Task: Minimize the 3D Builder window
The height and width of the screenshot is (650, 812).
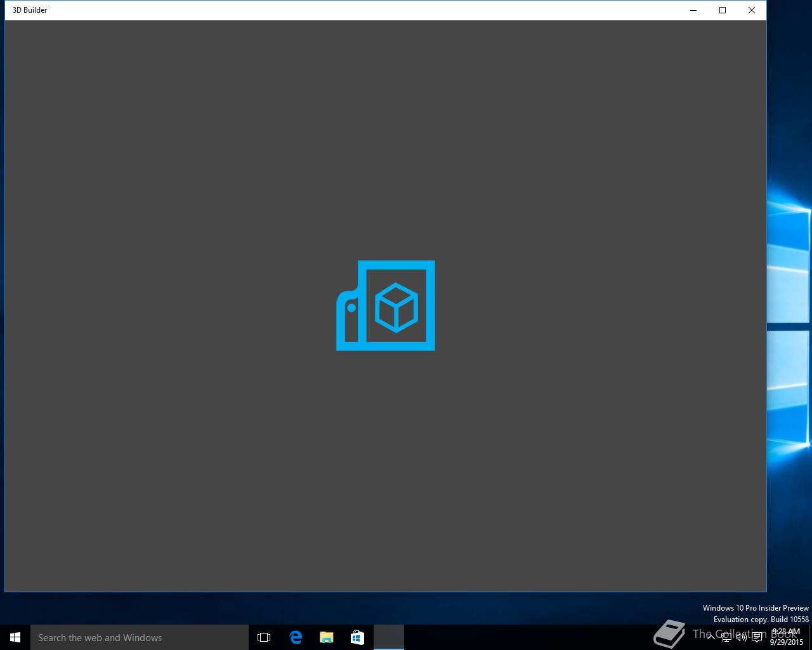Action: (x=693, y=10)
